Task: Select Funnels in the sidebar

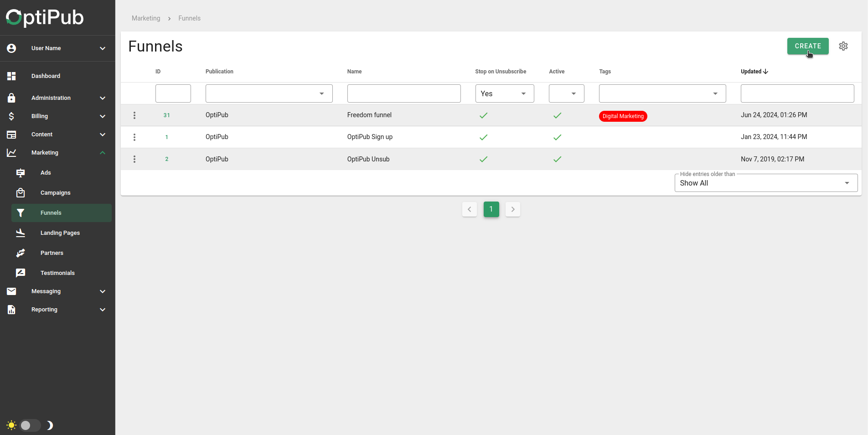Action: click(x=62, y=213)
